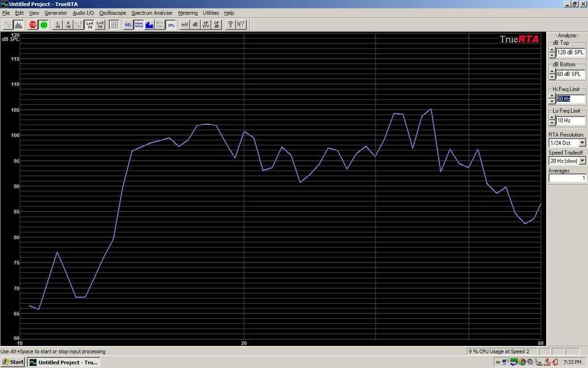588x368 pixels.
Task: Click the CPU Usage status text
Action: click(x=499, y=351)
